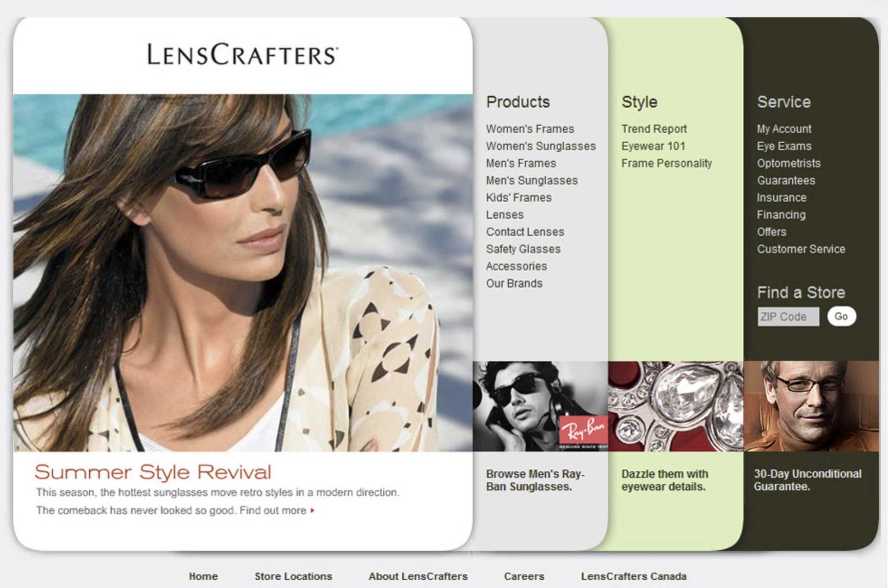888x588 pixels.
Task: Open Women's Sunglasses under Products
Action: click(541, 146)
